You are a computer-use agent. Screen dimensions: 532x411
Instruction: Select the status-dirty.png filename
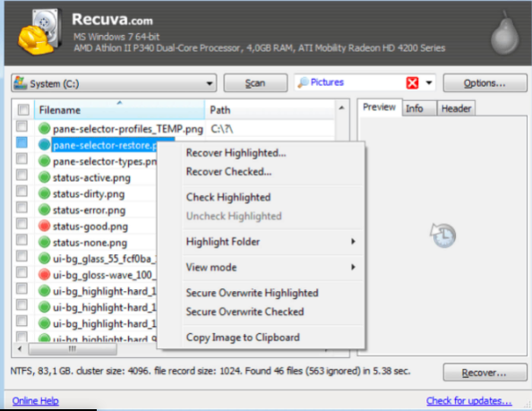pyautogui.click(x=89, y=194)
